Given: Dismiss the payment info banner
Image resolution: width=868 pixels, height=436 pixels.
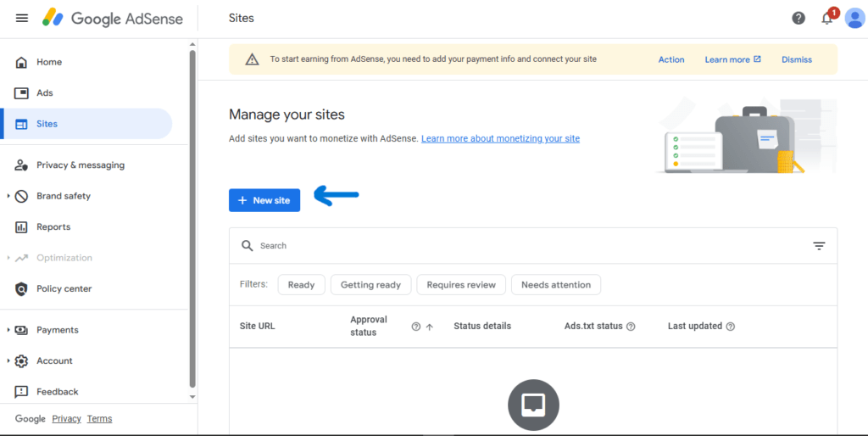Looking at the screenshot, I should (797, 60).
